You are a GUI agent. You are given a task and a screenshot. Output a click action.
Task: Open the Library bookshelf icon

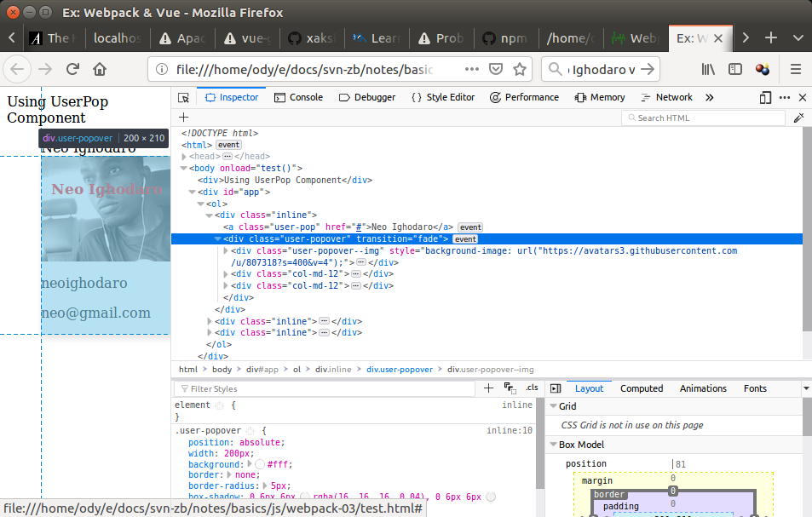(x=708, y=69)
